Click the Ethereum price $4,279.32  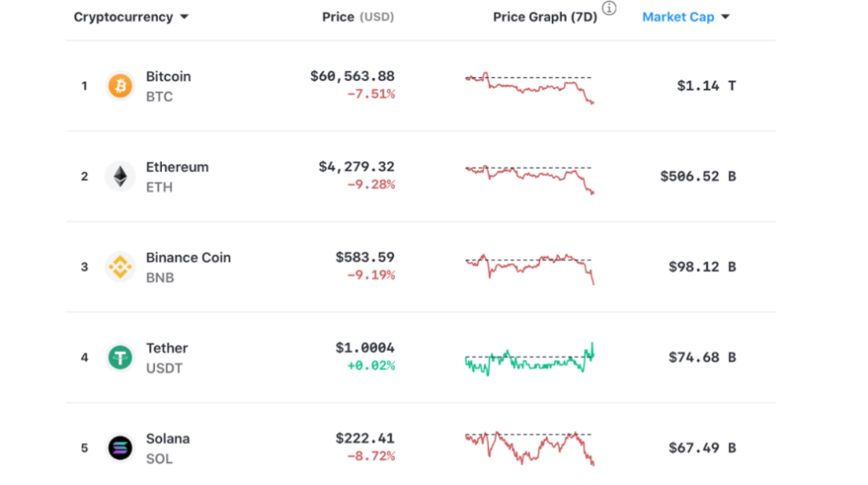(357, 167)
